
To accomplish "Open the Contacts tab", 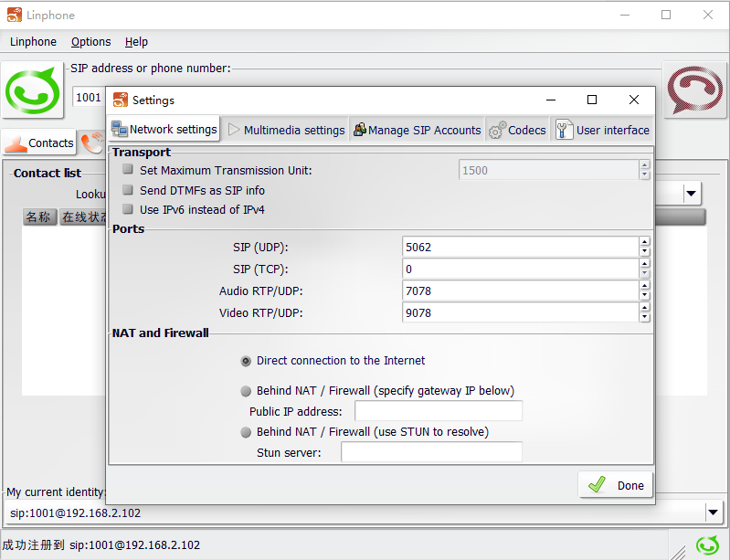I will tap(39, 143).
